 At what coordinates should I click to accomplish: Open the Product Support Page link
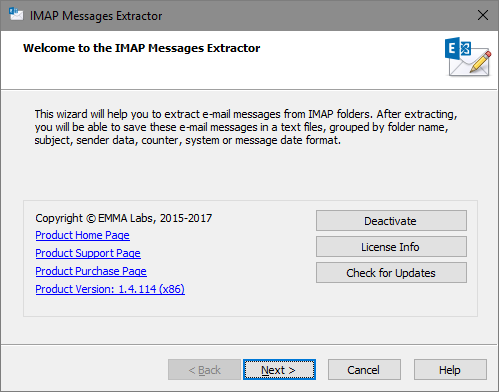click(88, 253)
